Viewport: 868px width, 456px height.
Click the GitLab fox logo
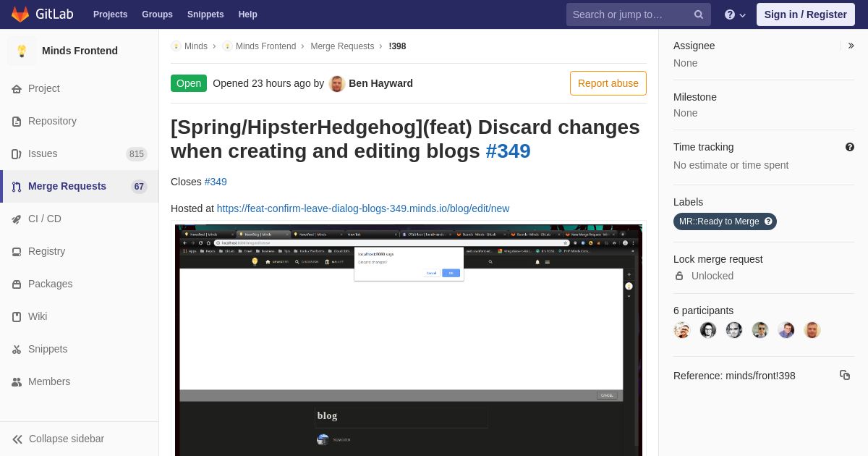pos(20,14)
